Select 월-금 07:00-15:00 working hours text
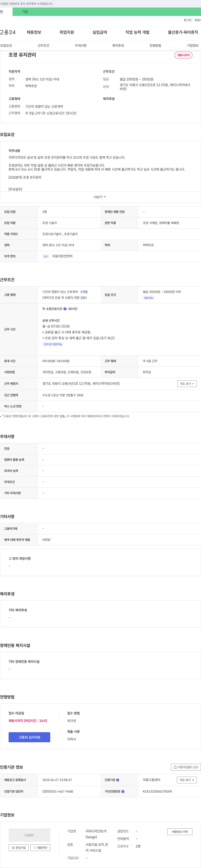 [56, 326]
